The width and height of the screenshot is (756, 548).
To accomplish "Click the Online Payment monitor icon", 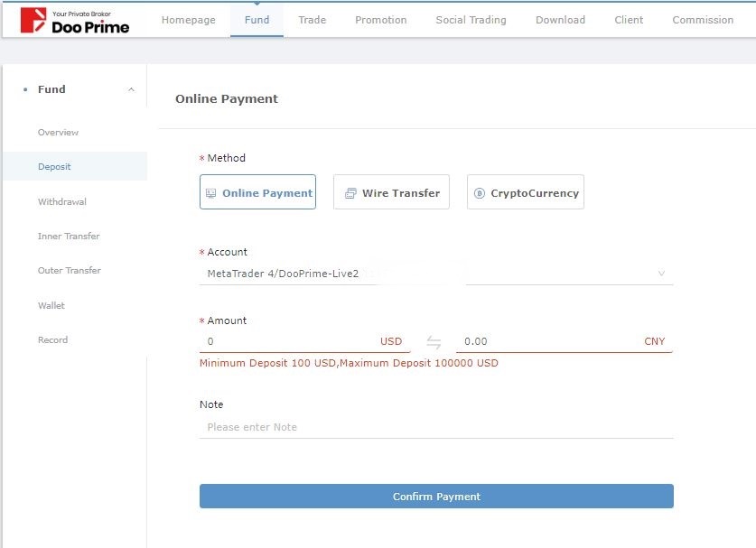I will 210,193.
